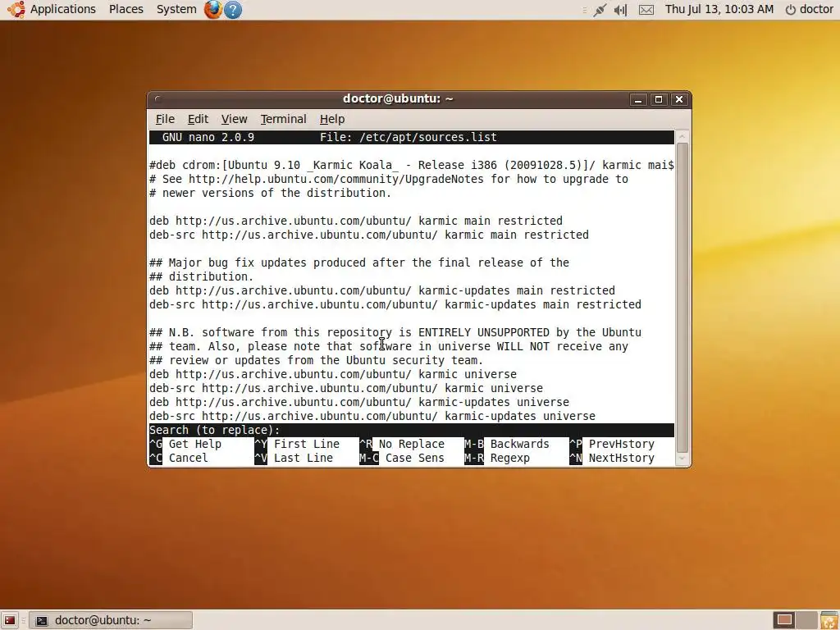Click the 'deb ... karmic universe' line

tap(333, 374)
